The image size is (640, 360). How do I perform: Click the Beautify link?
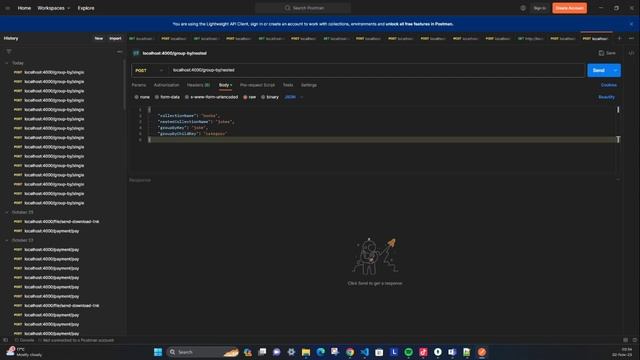(x=606, y=97)
